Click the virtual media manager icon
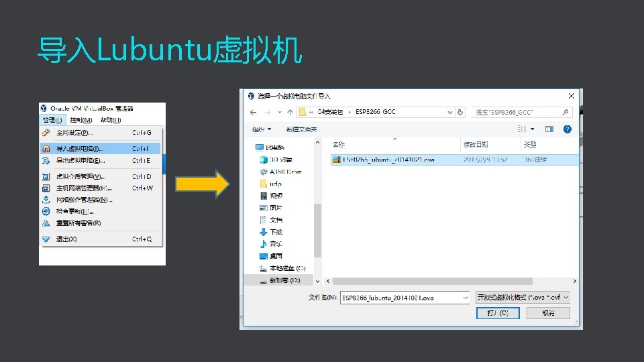Viewport: 644px width, 362px height. coord(46,176)
